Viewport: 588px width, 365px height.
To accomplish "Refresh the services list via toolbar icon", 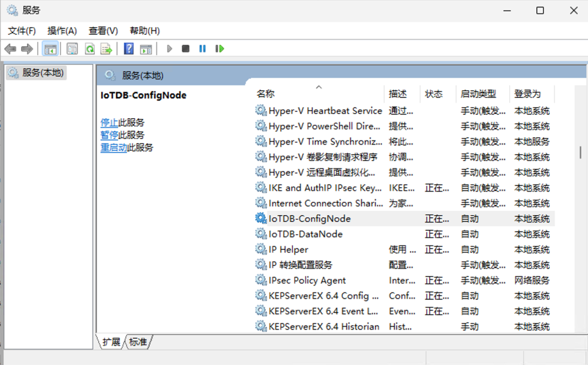I will [x=90, y=49].
